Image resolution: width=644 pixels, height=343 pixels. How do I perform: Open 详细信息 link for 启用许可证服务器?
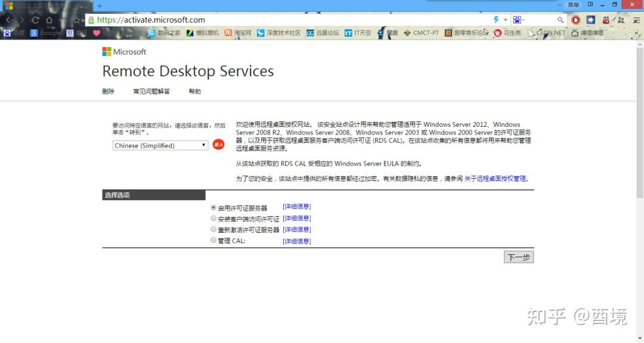tap(297, 207)
